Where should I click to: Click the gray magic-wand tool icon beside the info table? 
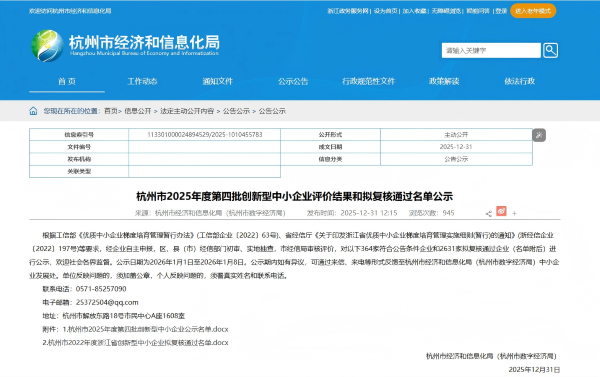[x=539, y=135]
